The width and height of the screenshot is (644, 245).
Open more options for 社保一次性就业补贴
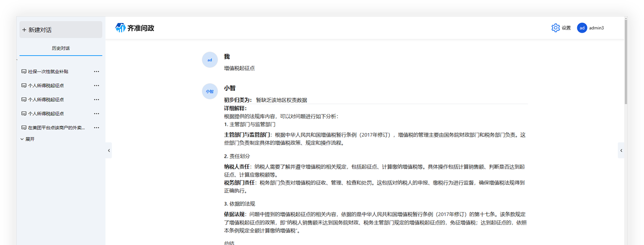pyautogui.click(x=96, y=71)
